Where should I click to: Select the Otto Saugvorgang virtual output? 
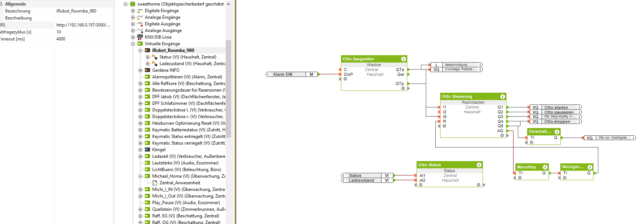click(x=556, y=117)
